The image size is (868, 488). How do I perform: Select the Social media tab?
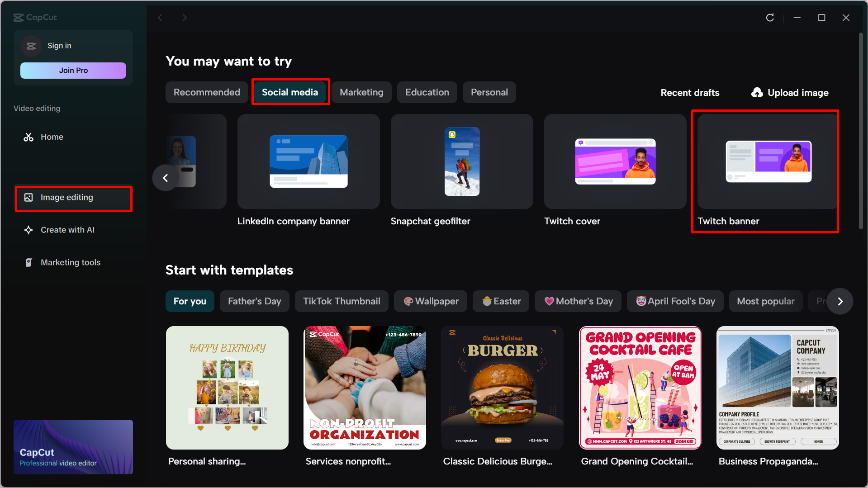coord(289,92)
